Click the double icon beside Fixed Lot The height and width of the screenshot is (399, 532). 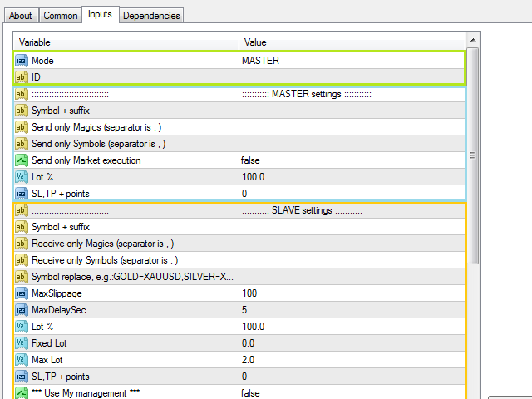click(21, 343)
